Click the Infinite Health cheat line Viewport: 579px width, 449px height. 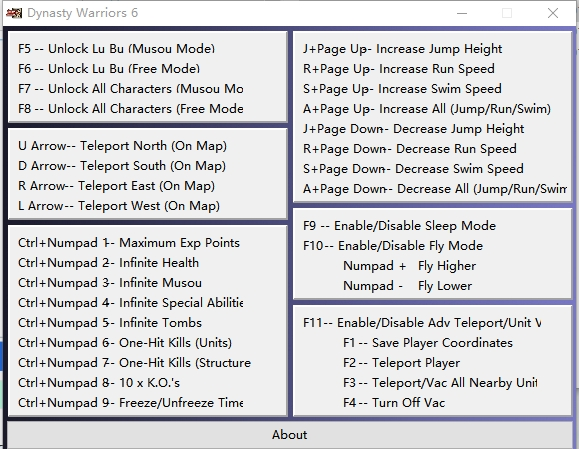[x=109, y=263]
